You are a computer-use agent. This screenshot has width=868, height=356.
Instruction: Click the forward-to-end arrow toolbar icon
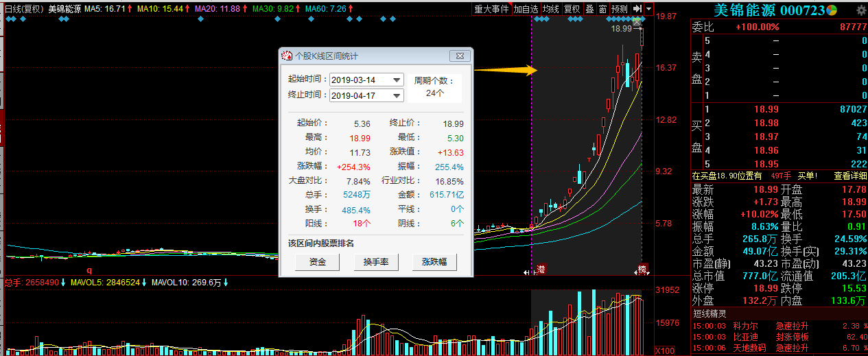(x=637, y=9)
